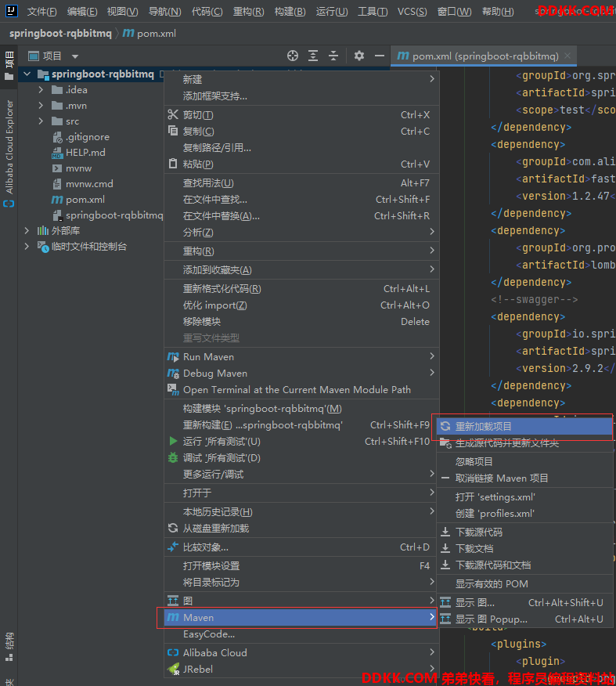This screenshot has width=616, height=686.
Task: Choose 重新格式化代码 menu entry
Action: pyautogui.click(x=301, y=289)
